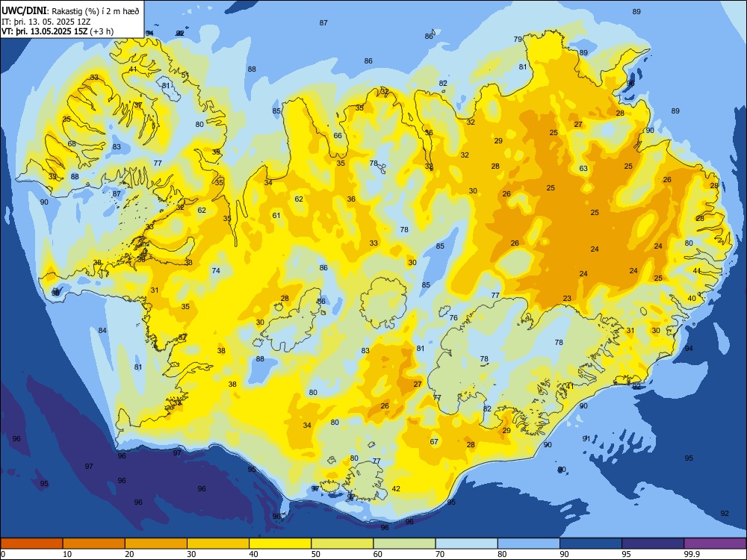
Task: Click the 'Rakastig (%) í 2 m hæð' title
Action: (96, 11)
